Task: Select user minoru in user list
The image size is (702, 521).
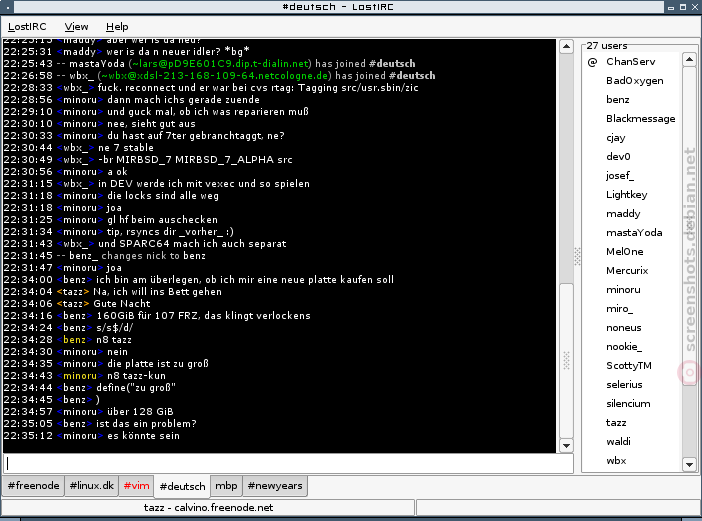Action: [x=623, y=290]
